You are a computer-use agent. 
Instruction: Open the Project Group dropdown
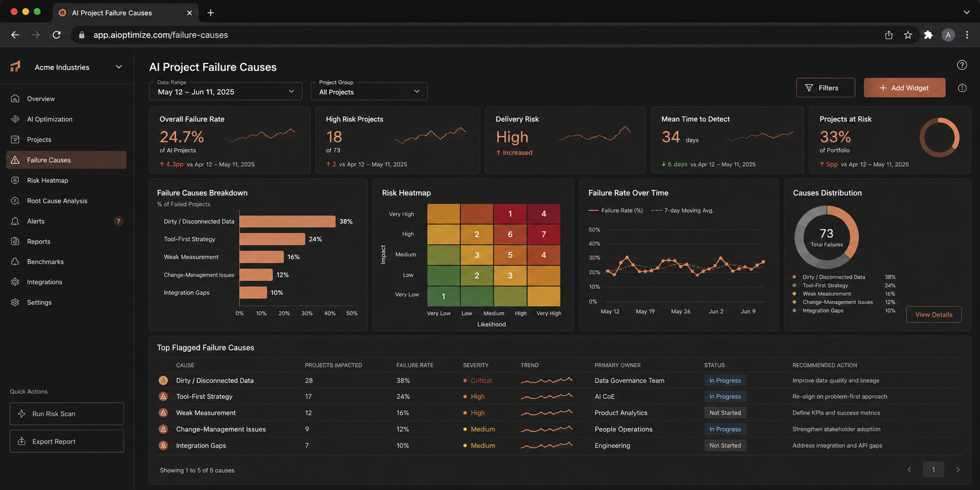pyautogui.click(x=369, y=91)
